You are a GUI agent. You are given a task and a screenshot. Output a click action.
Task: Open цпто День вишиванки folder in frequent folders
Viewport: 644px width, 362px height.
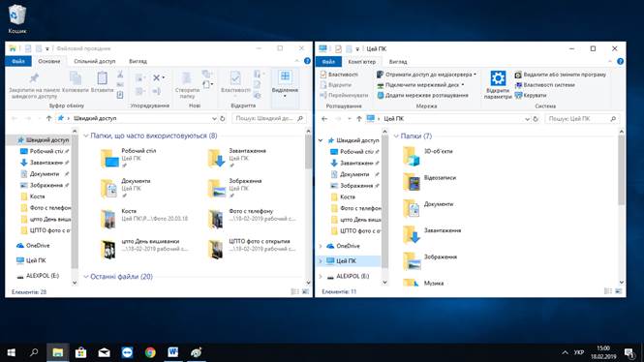pyautogui.click(x=144, y=249)
